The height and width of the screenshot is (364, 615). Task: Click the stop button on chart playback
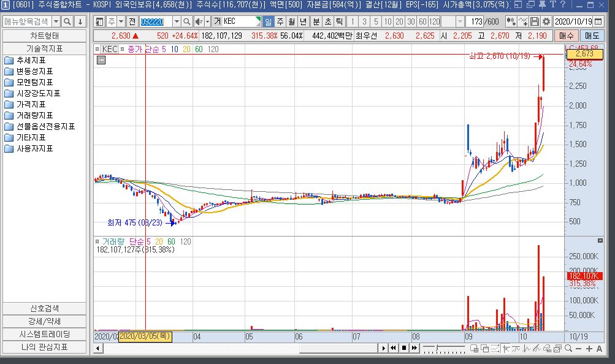pyautogui.click(x=403, y=348)
